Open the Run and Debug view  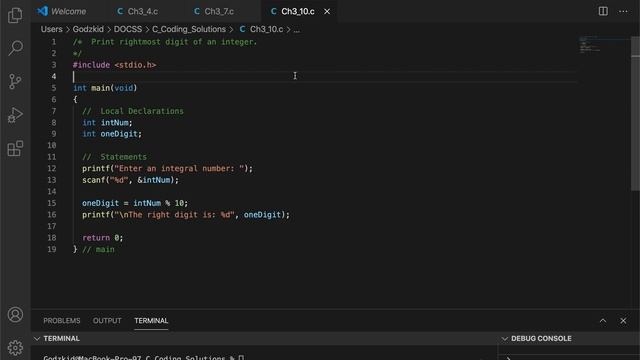[x=15, y=115]
